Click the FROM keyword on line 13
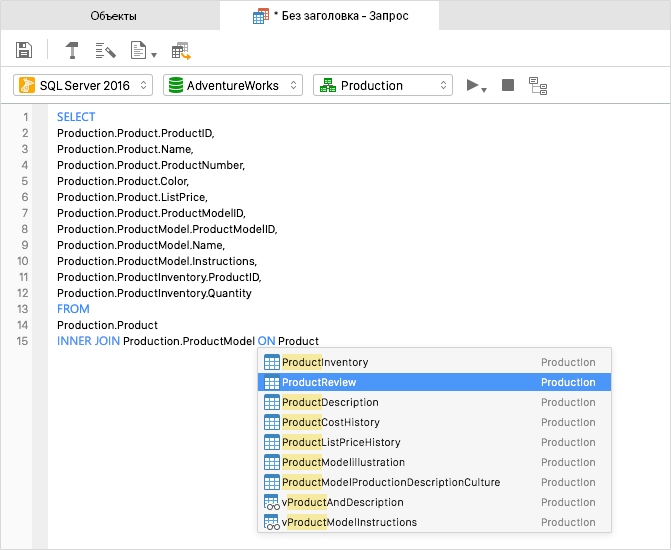 point(73,309)
